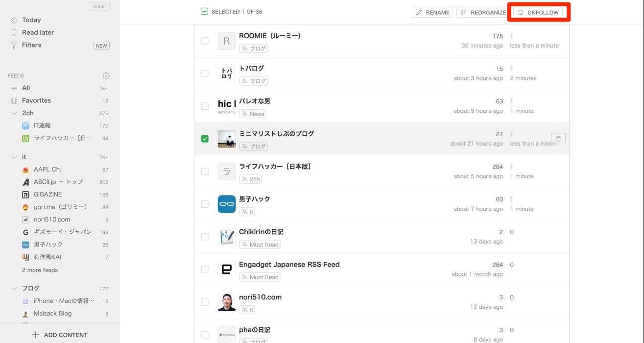
Task: Open the Today view
Action: click(x=31, y=20)
